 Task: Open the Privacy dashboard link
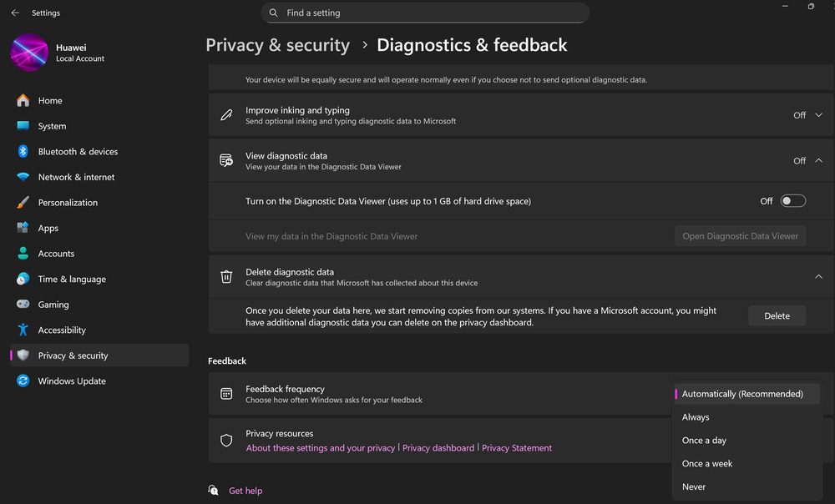[x=438, y=448]
